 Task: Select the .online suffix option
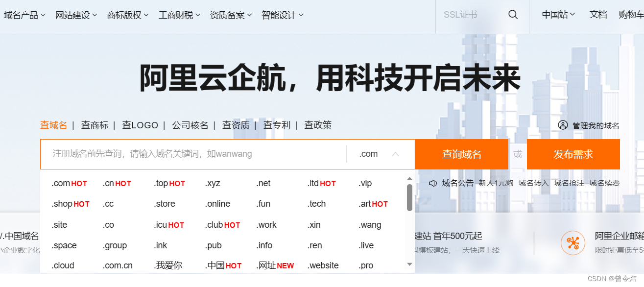(217, 204)
